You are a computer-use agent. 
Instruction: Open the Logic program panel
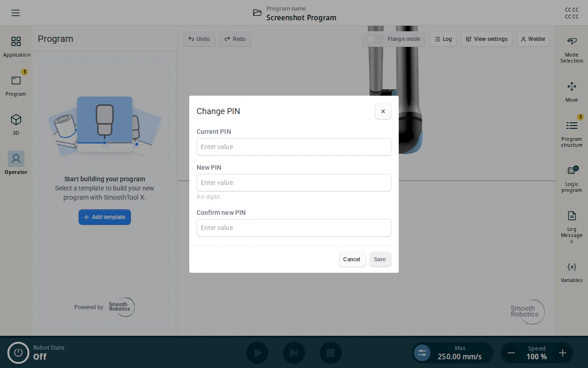point(571,179)
